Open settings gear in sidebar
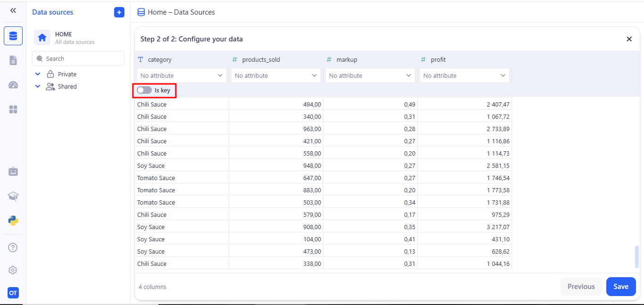The height and width of the screenshot is (305, 644). (x=13, y=270)
